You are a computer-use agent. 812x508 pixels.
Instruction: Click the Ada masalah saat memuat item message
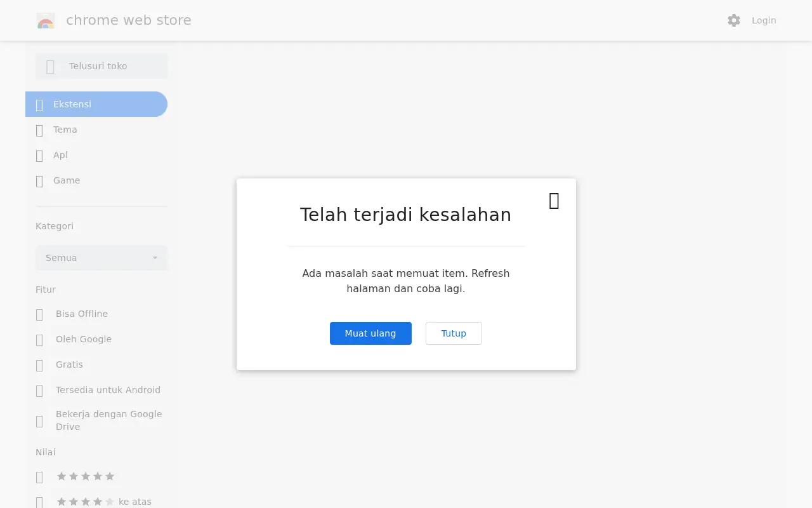[x=406, y=281]
